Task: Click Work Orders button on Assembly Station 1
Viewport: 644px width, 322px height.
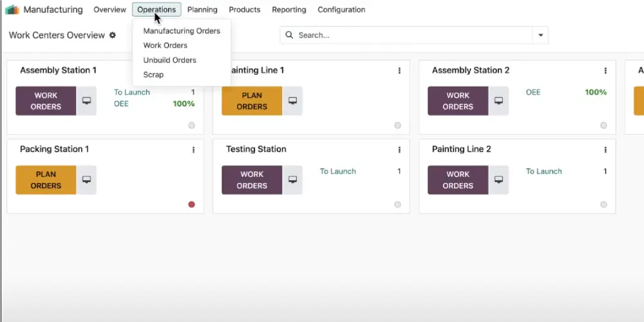Action: pyautogui.click(x=46, y=100)
